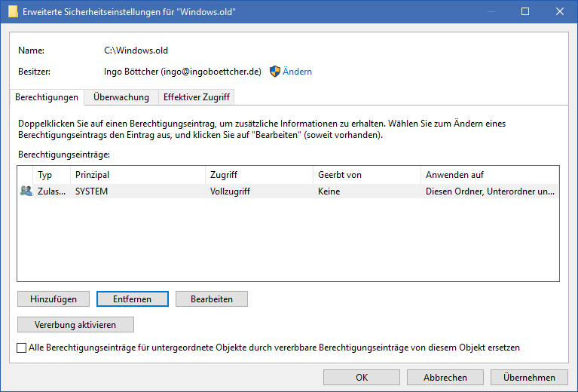Click the Ändern link to change owner

point(297,72)
